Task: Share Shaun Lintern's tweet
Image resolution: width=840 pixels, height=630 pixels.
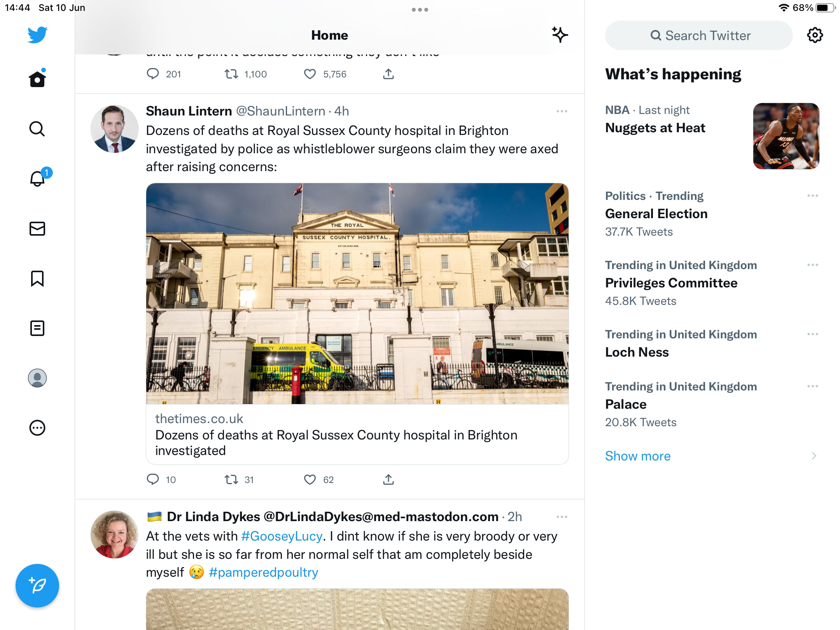Action: [388, 479]
